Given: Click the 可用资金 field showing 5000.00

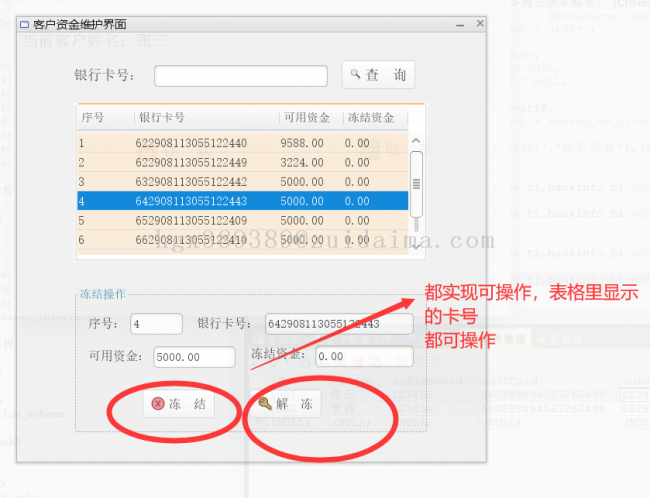Looking at the screenshot, I should 193,357.
